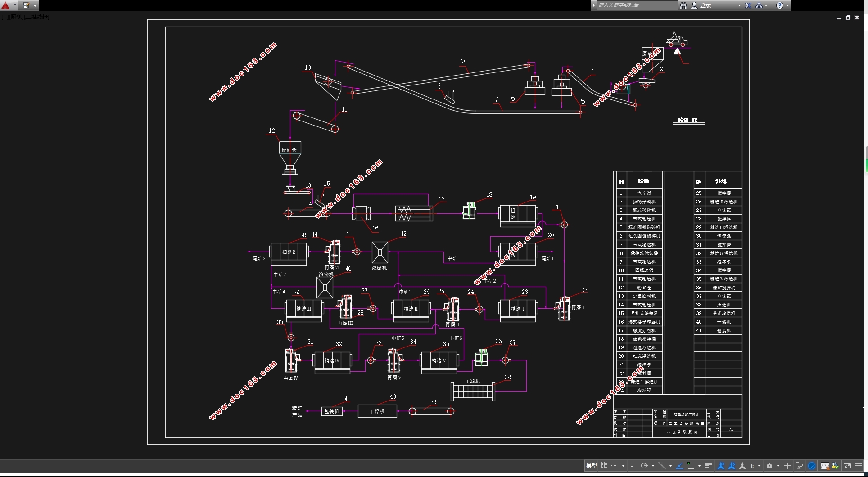Click the Save As quick access icon
This screenshot has width=868, height=477.
pyautogui.click(x=26, y=5)
